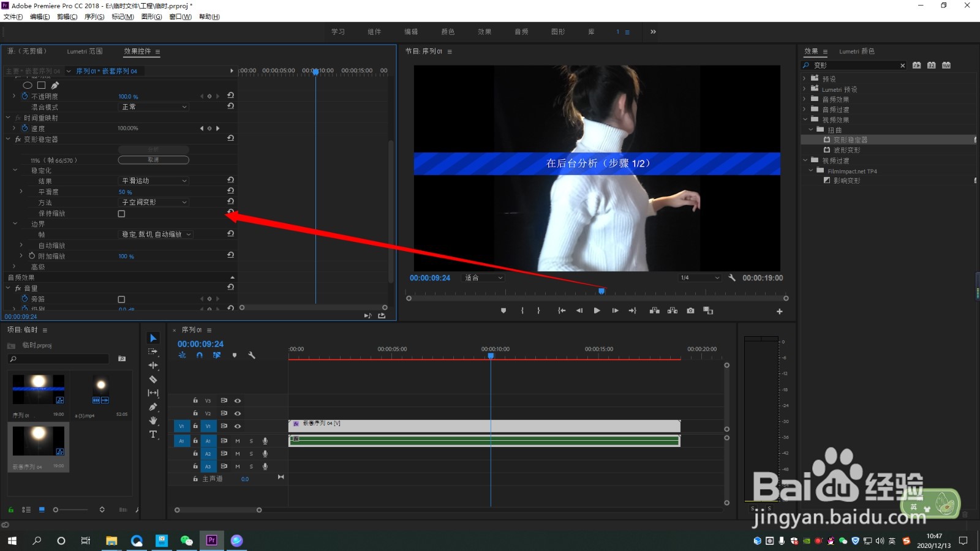Reset the 变形稳定器 effect

(230, 138)
